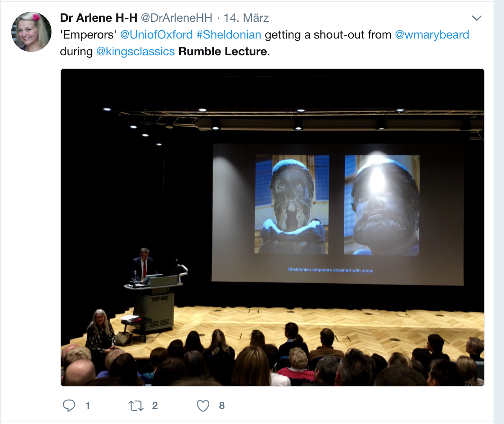504x424 pixels.
Task: Click the reply speech bubble icon
Action: [69, 406]
